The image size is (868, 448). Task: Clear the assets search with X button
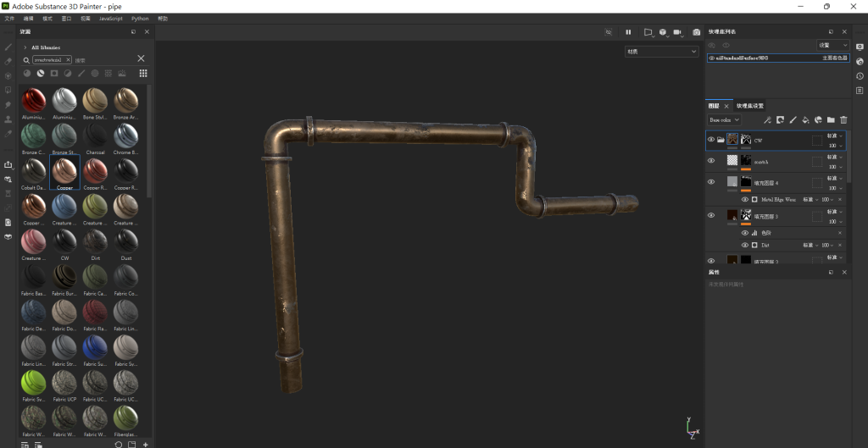141,59
